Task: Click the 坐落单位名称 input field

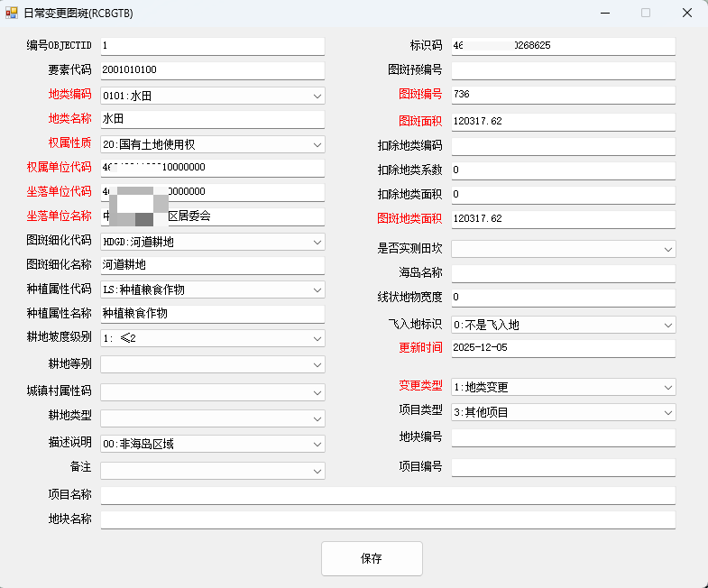Action: 213,216
